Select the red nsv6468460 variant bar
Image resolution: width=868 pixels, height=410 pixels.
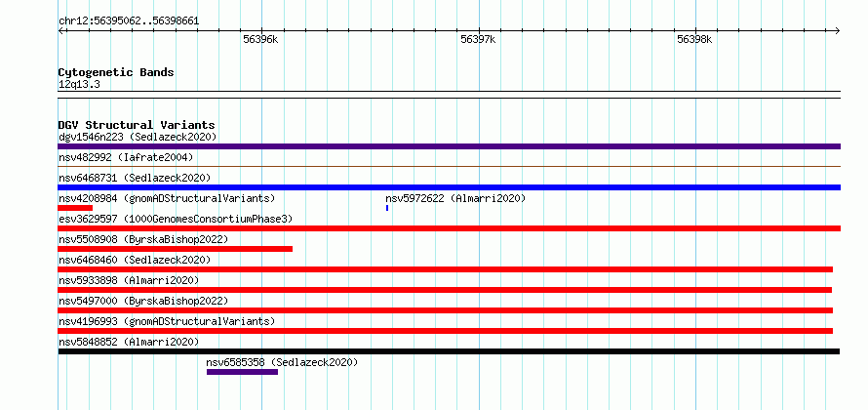(x=445, y=269)
